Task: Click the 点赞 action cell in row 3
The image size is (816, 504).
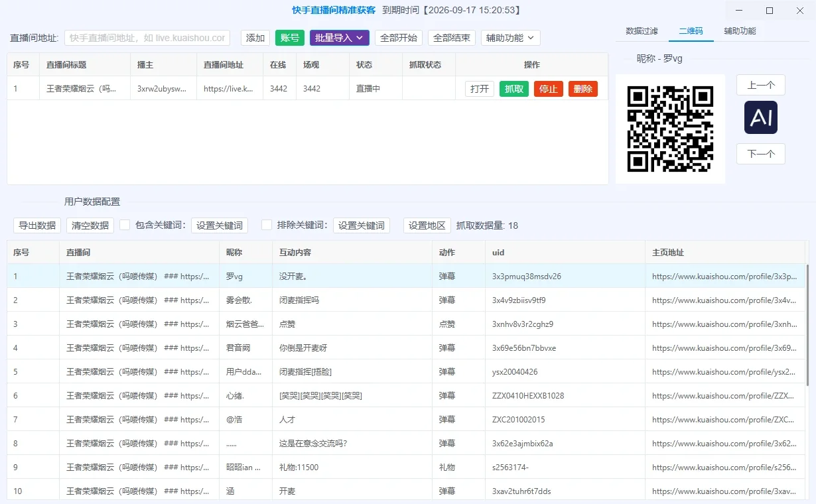Action: coord(458,324)
